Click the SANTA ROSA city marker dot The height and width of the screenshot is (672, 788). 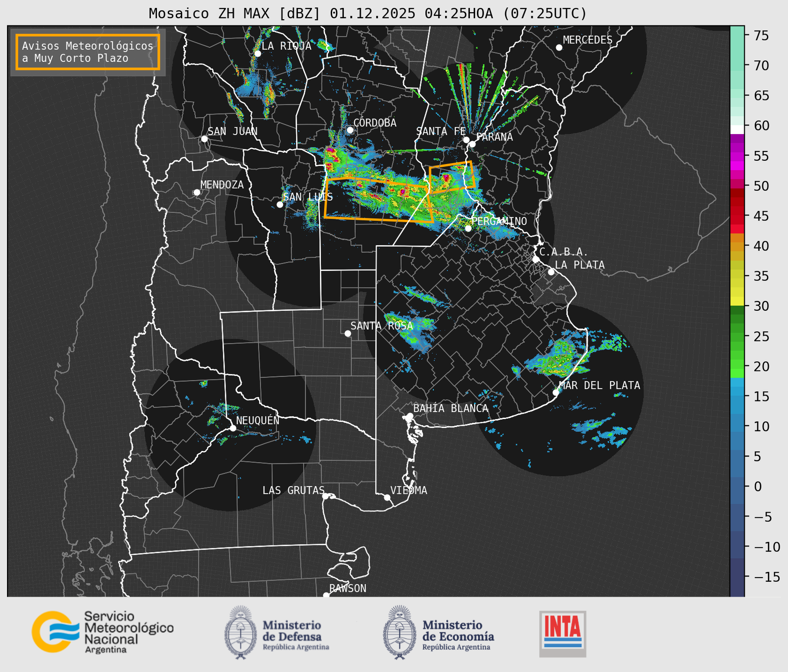pos(348,333)
